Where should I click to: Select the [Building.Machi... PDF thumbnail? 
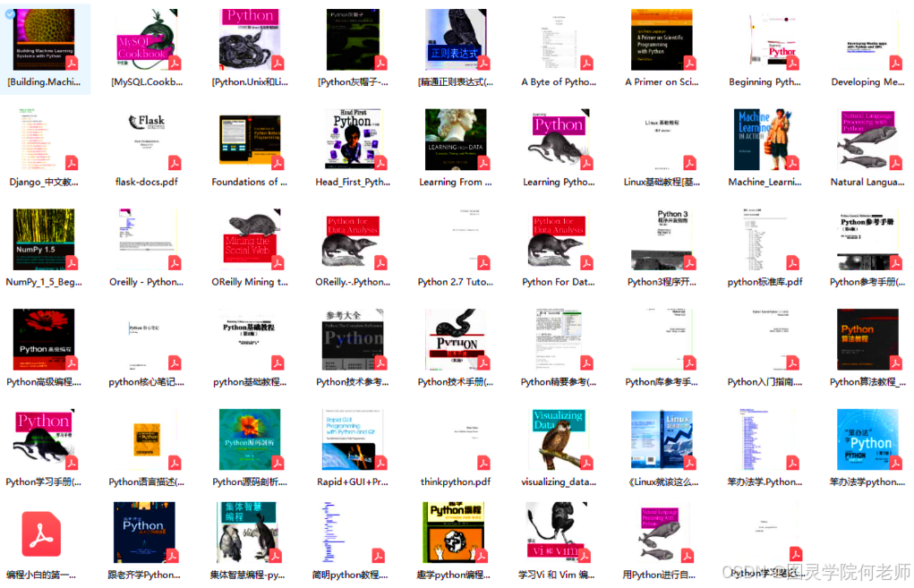44,39
